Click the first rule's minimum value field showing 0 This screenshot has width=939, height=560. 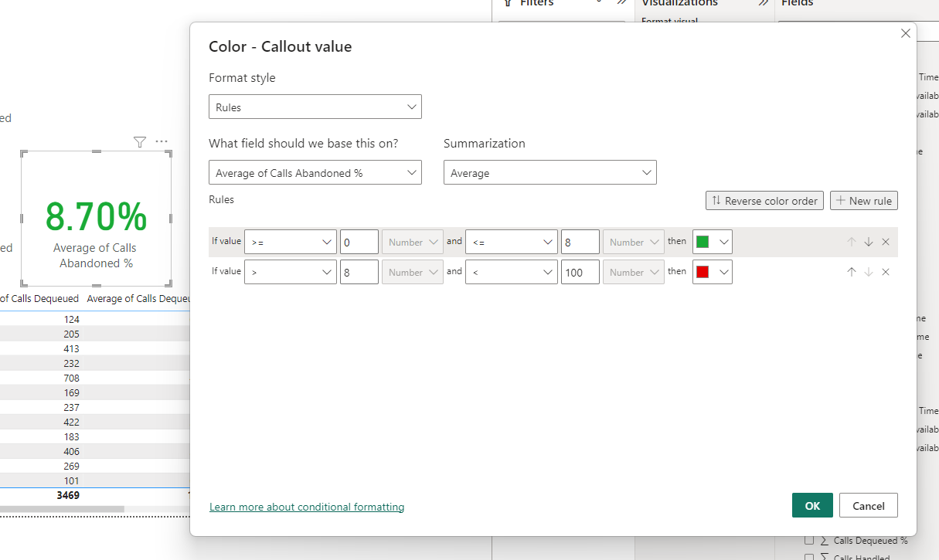tap(359, 242)
